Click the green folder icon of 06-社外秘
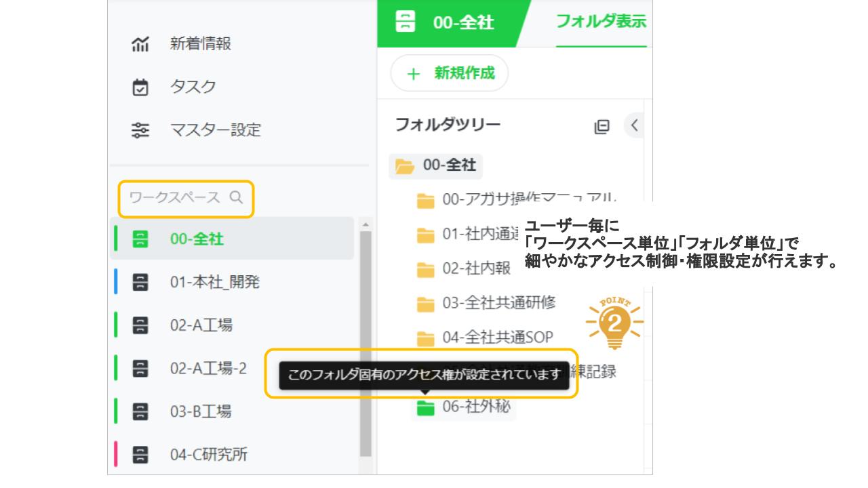 pyautogui.click(x=425, y=407)
